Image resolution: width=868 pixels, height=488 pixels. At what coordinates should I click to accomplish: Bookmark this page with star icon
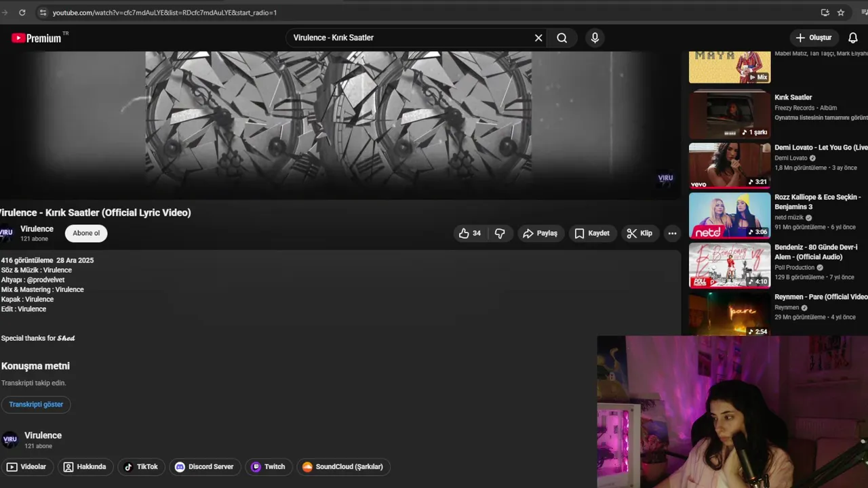click(841, 12)
